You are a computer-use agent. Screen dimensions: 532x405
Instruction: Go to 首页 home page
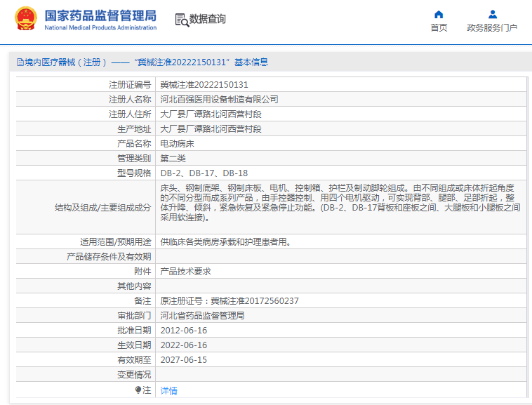pyautogui.click(x=439, y=28)
